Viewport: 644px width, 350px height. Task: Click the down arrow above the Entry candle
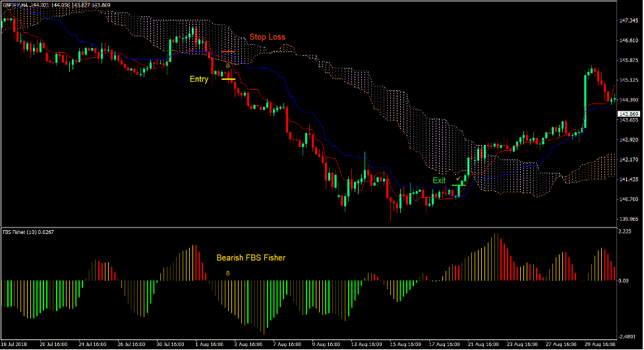pos(227,66)
